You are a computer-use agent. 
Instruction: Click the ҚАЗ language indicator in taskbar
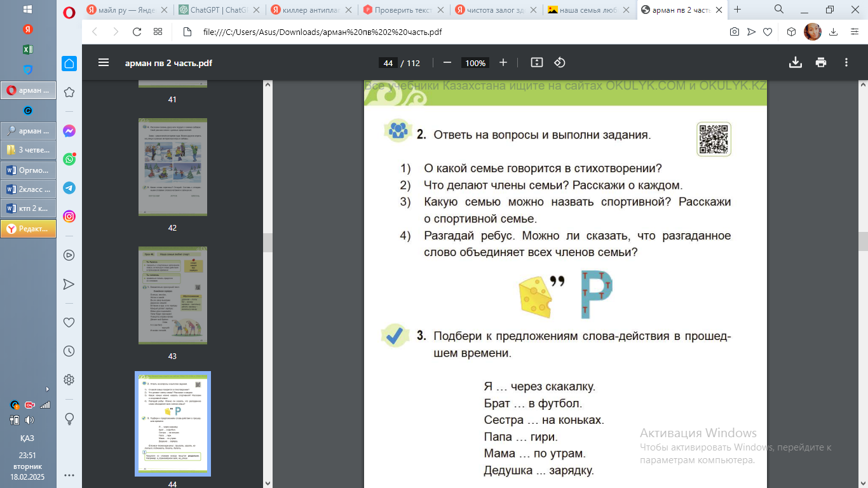[27, 438]
